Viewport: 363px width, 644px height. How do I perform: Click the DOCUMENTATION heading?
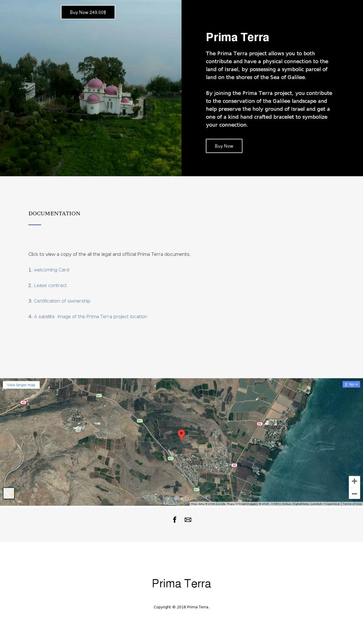coord(54,213)
